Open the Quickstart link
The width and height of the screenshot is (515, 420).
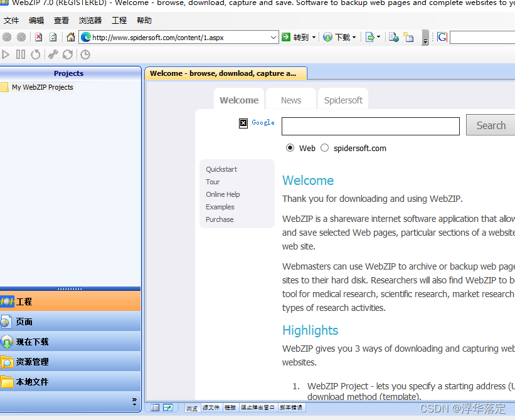221,169
